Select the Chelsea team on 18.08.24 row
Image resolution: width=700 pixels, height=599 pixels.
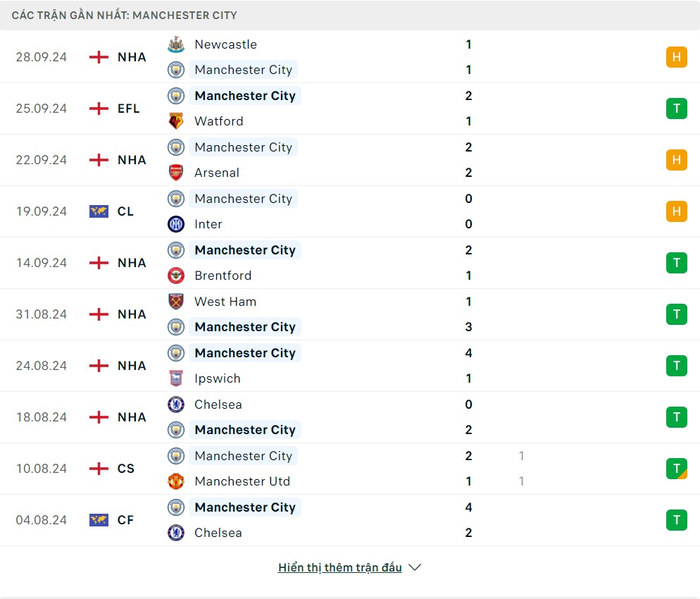click(218, 405)
